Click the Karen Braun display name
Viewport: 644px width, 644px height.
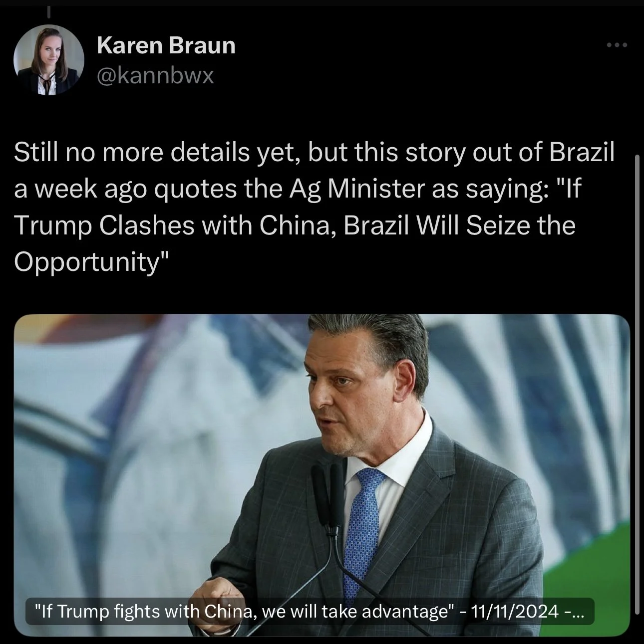click(166, 45)
